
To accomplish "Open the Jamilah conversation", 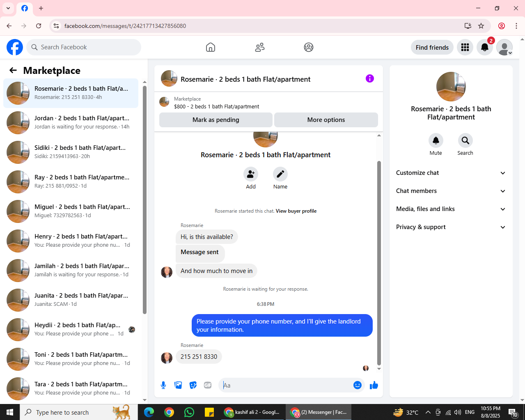I will click(x=71, y=271).
